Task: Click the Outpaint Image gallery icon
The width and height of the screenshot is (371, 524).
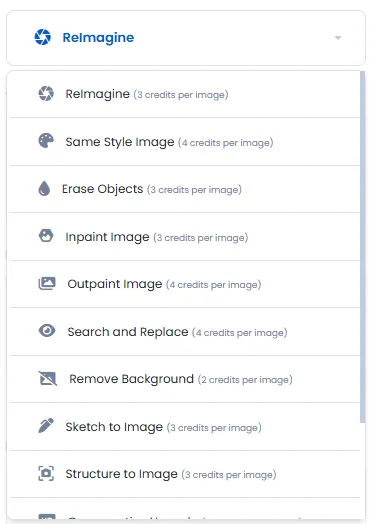Action: coord(47,283)
